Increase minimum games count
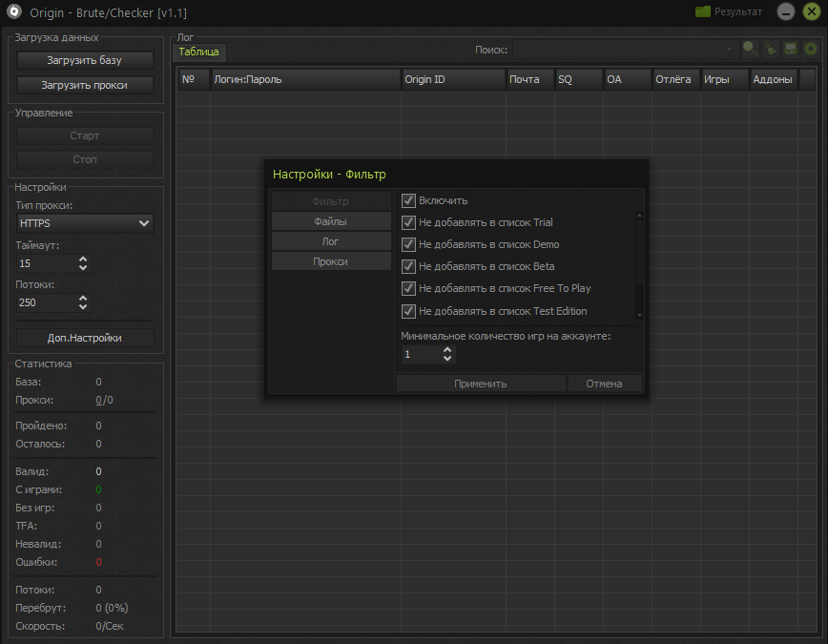Viewport: 828px width, 644px height. point(447,350)
